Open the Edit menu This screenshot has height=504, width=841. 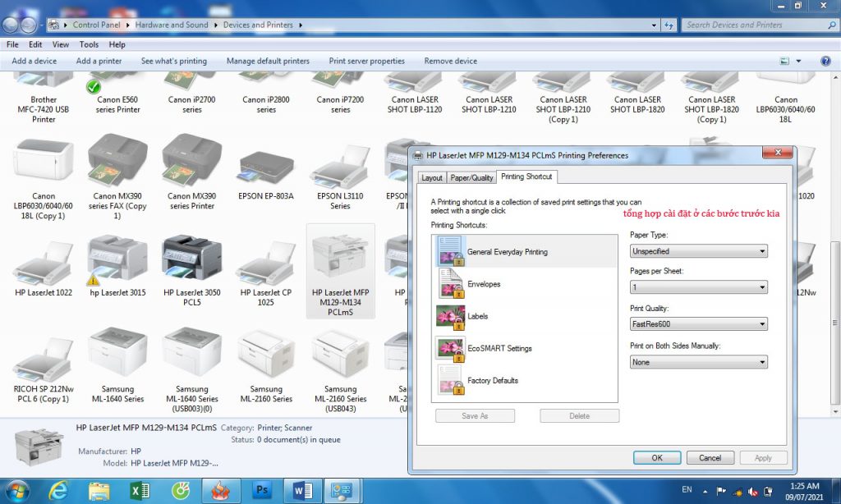pos(35,44)
